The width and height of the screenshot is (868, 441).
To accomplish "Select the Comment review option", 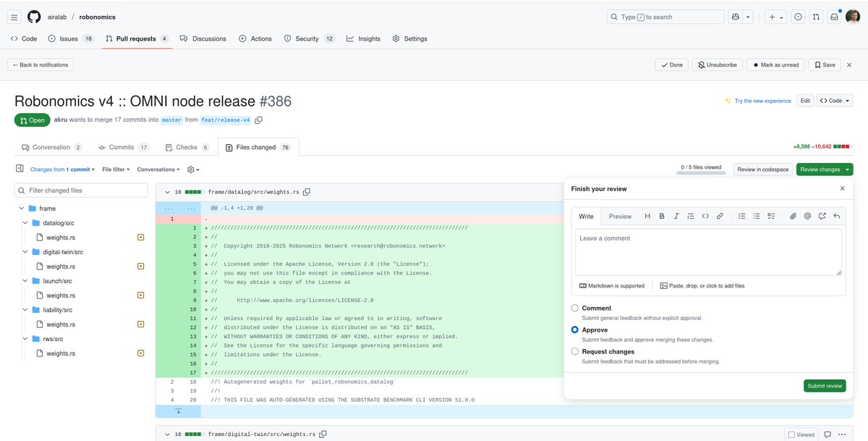I will pyautogui.click(x=575, y=308).
